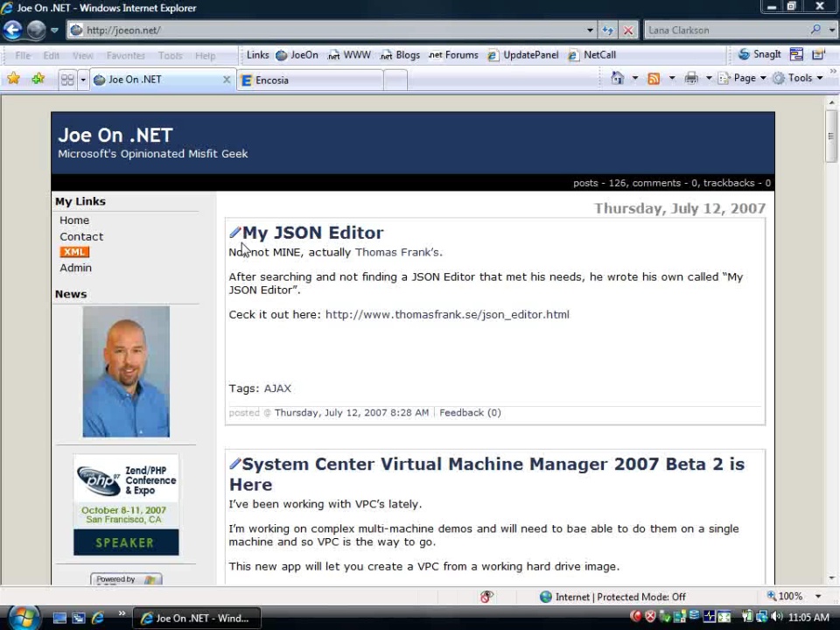Click the Zend/PHP Conference Speaker banner
840x630 pixels.
click(x=126, y=505)
